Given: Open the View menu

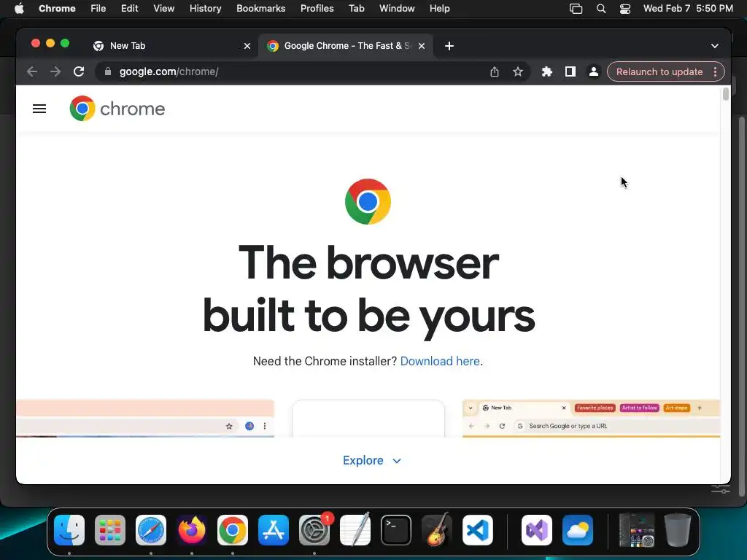Looking at the screenshot, I should [164, 8].
